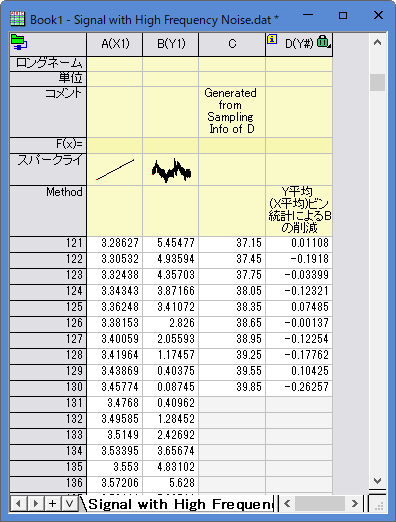396x522 pixels.
Task: Click the vertical scrollbar up arrow
Action: [x=377, y=42]
